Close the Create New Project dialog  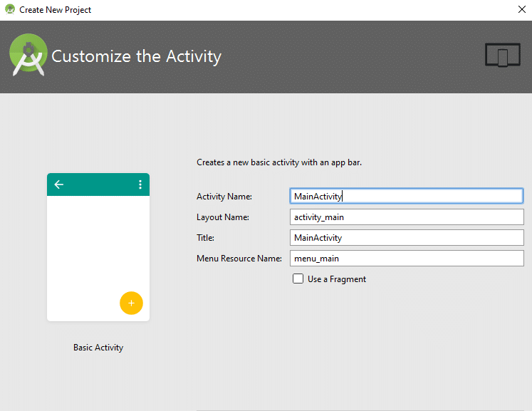pyautogui.click(x=521, y=10)
